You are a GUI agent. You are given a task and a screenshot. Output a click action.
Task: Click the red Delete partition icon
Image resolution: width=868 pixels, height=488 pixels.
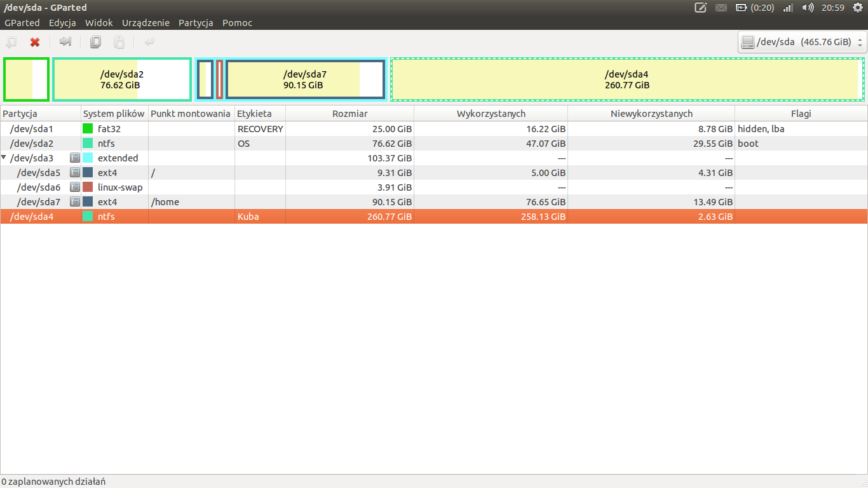(x=35, y=43)
